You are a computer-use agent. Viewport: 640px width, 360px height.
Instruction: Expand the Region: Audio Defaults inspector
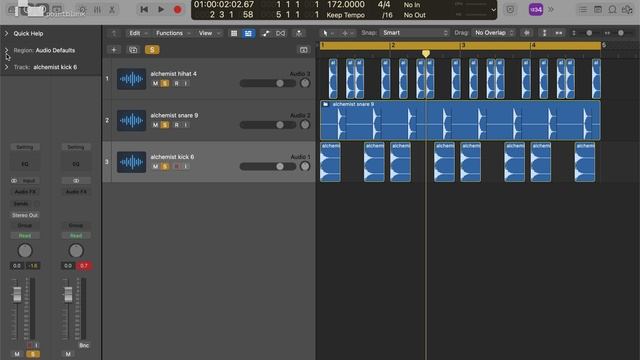coord(6,50)
